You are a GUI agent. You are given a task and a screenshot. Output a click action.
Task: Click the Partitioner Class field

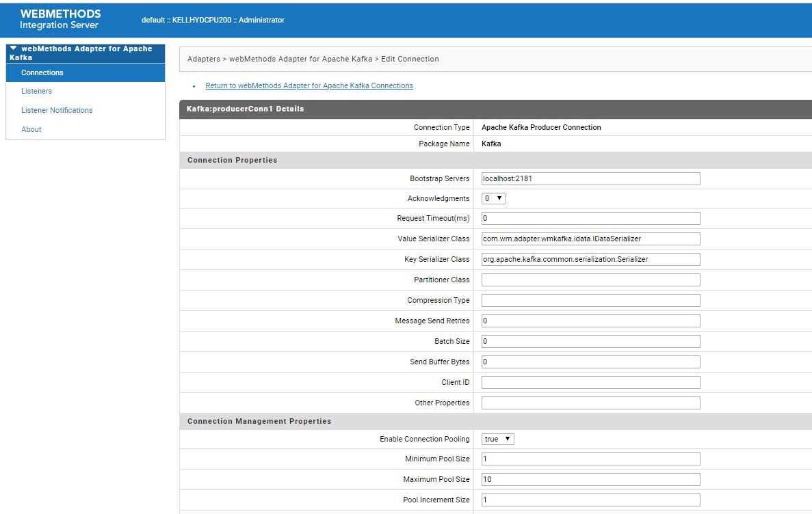590,280
